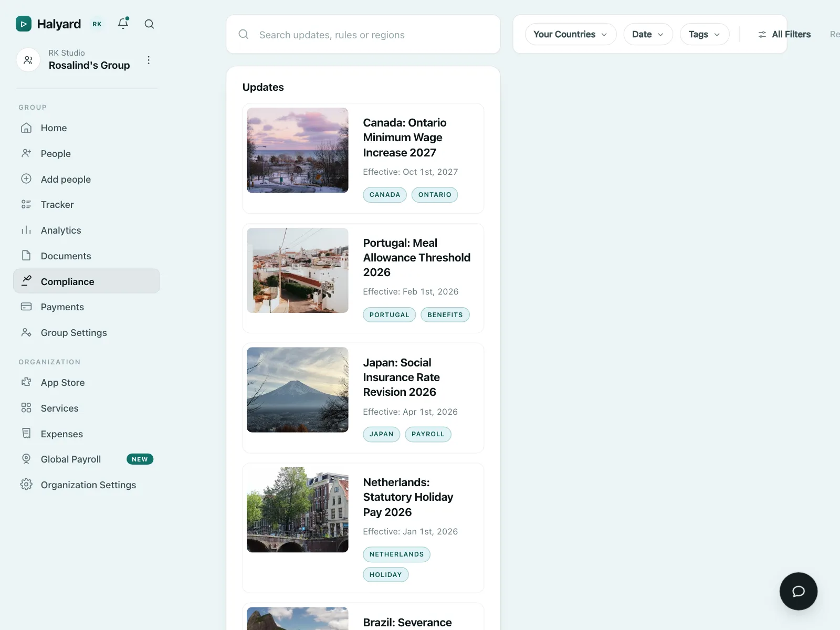Click the NEW badge beside Global Payroll

140,459
